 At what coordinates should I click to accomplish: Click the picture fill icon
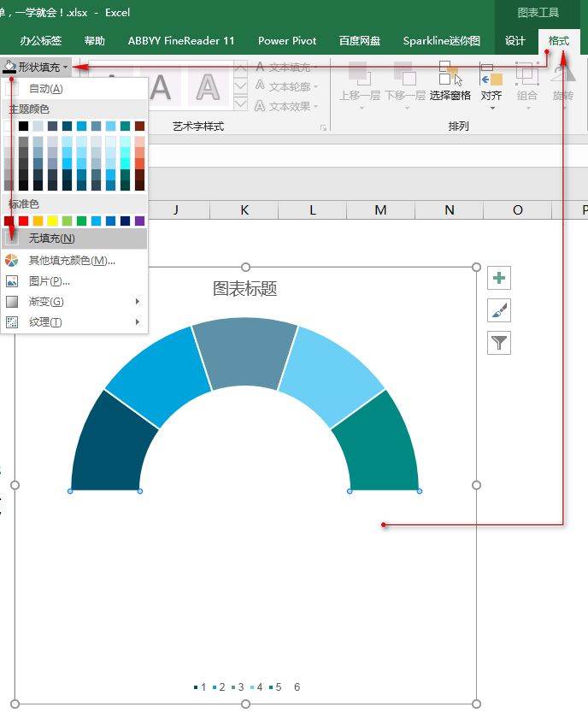coord(12,281)
